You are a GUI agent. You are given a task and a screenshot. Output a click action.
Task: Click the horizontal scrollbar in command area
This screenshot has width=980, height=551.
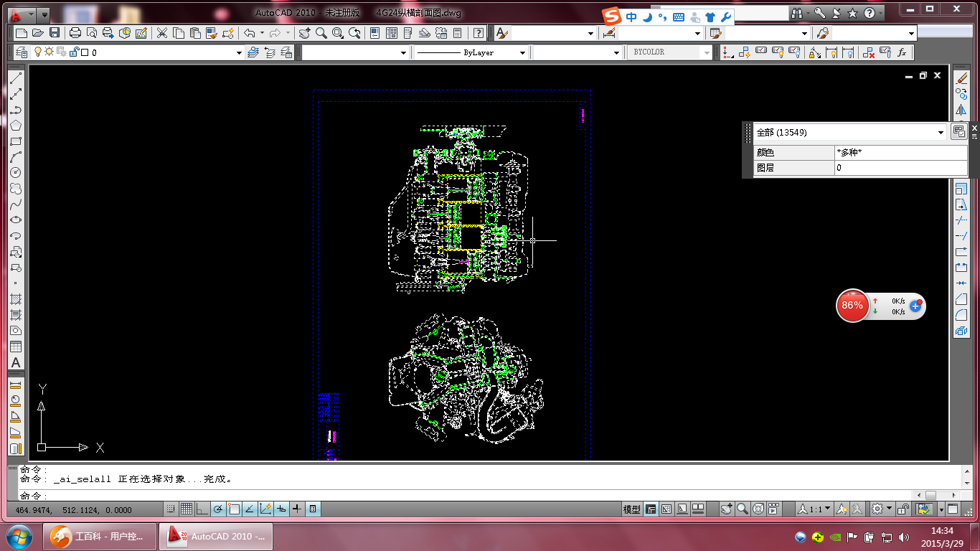(x=930, y=496)
